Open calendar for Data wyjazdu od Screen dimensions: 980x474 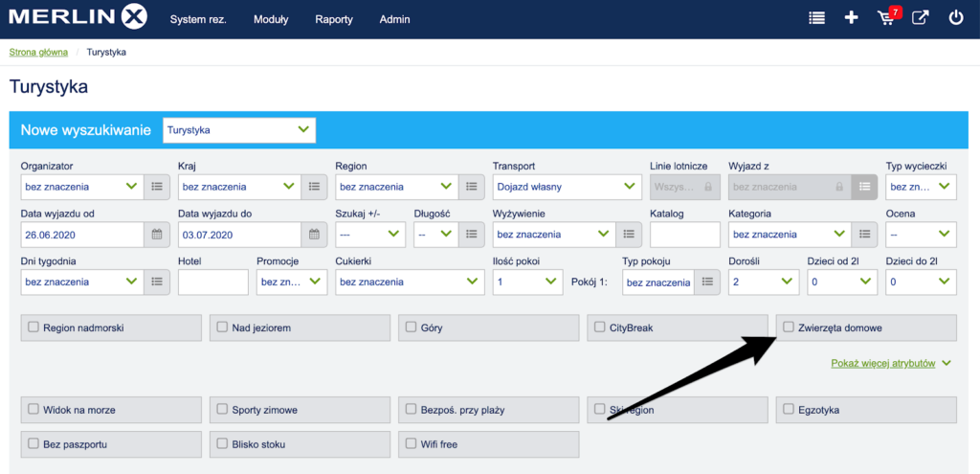pyautogui.click(x=157, y=234)
